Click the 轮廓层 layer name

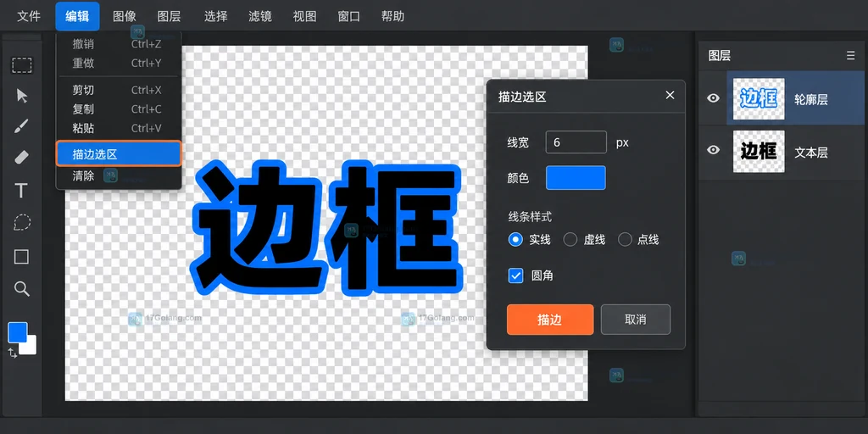click(x=811, y=100)
